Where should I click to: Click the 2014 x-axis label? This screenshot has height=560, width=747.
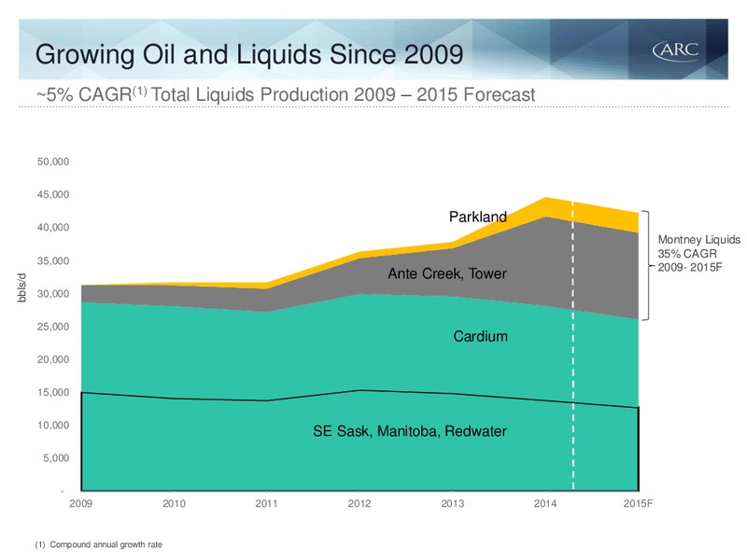click(x=545, y=503)
